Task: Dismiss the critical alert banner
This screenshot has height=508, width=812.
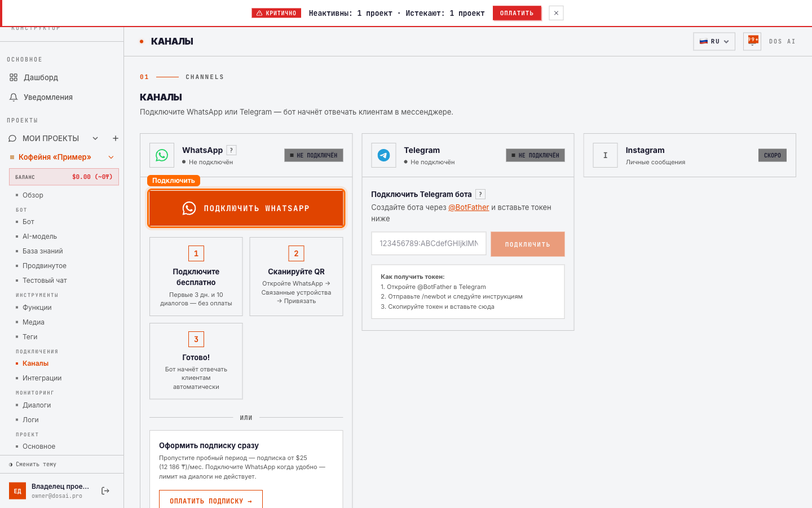Action: click(x=556, y=13)
